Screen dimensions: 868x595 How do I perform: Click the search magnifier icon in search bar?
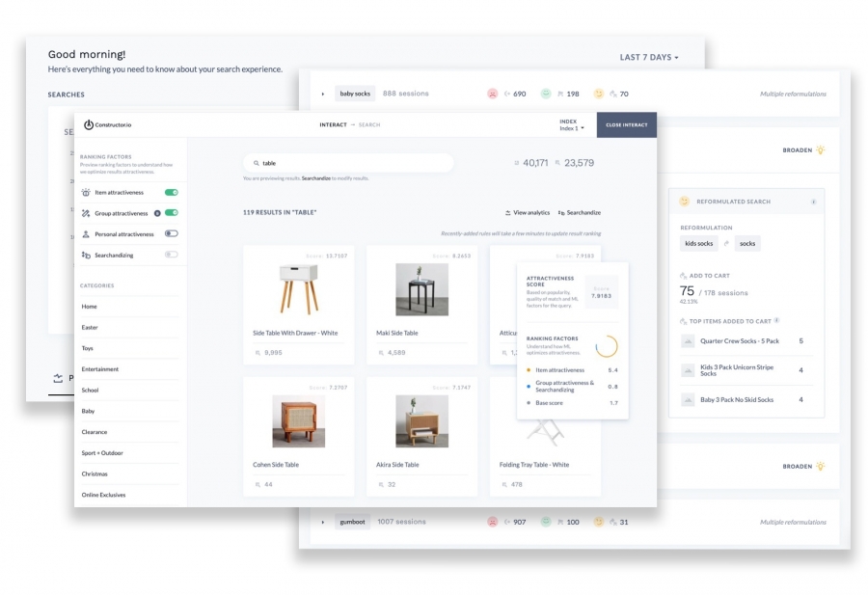tap(257, 163)
